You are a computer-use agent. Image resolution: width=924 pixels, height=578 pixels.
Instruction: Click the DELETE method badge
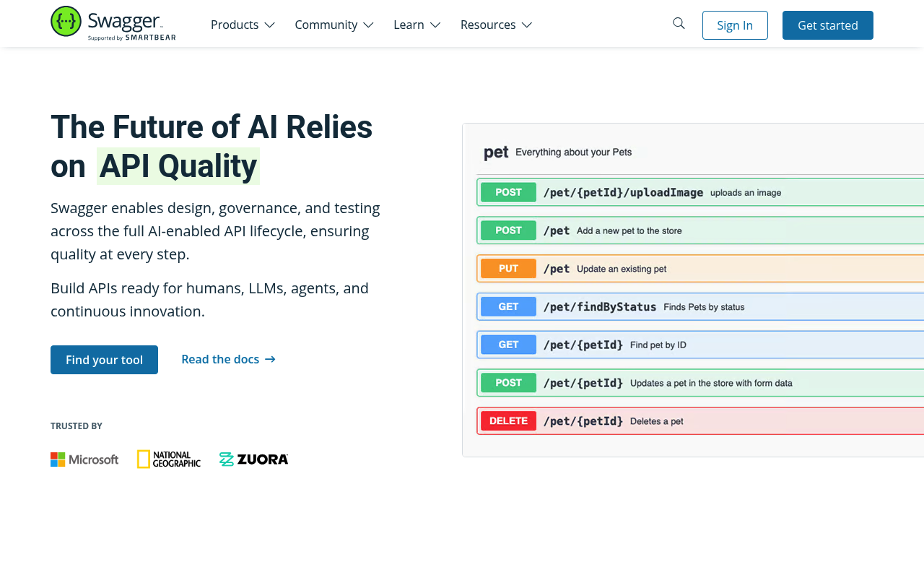(x=509, y=420)
